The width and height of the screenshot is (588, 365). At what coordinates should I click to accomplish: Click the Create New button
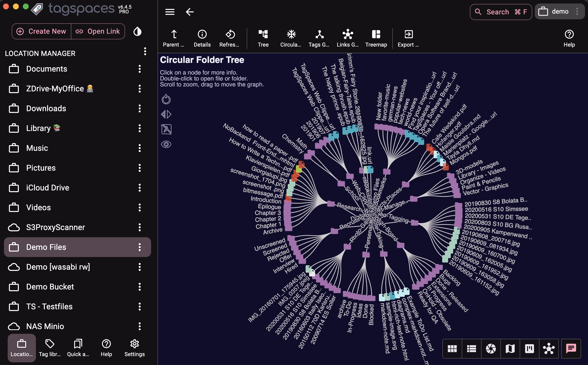point(41,31)
